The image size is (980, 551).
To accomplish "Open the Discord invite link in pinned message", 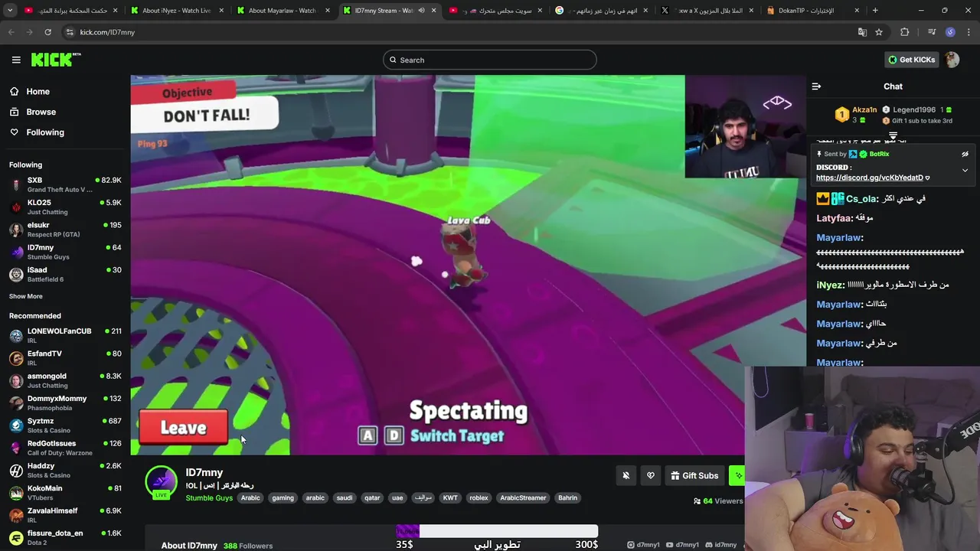I will pos(870,178).
